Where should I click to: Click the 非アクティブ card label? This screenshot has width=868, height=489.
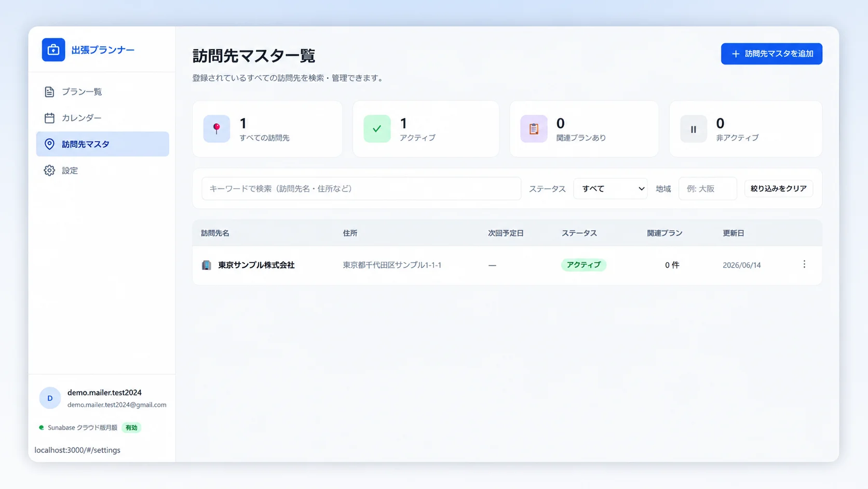tap(737, 138)
